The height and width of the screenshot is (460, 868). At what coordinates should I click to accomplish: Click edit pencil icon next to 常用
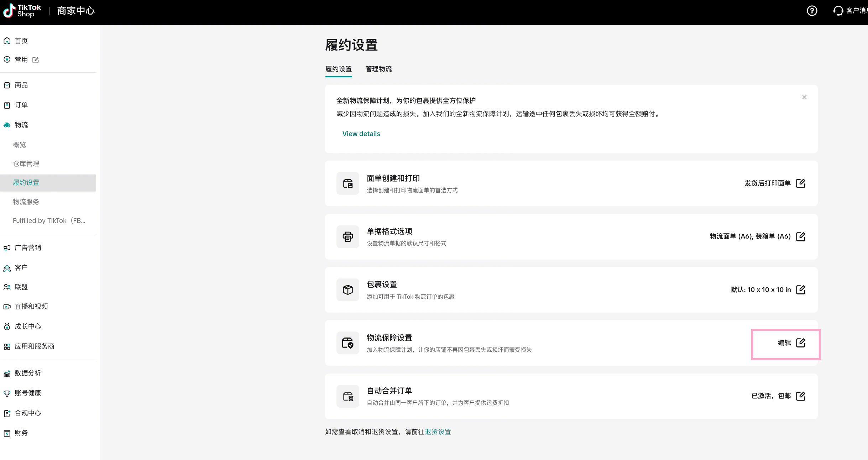(x=36, y=60)
